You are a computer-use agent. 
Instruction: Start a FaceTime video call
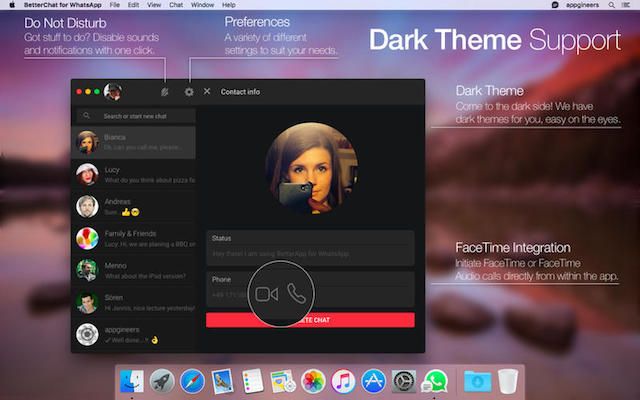pyautogui.click(x=267, y=294)
